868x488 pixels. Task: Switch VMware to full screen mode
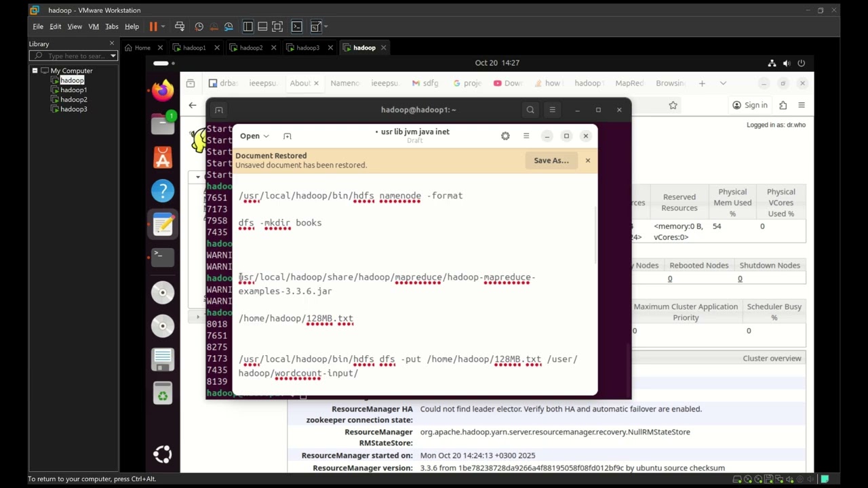click(277, 26)
